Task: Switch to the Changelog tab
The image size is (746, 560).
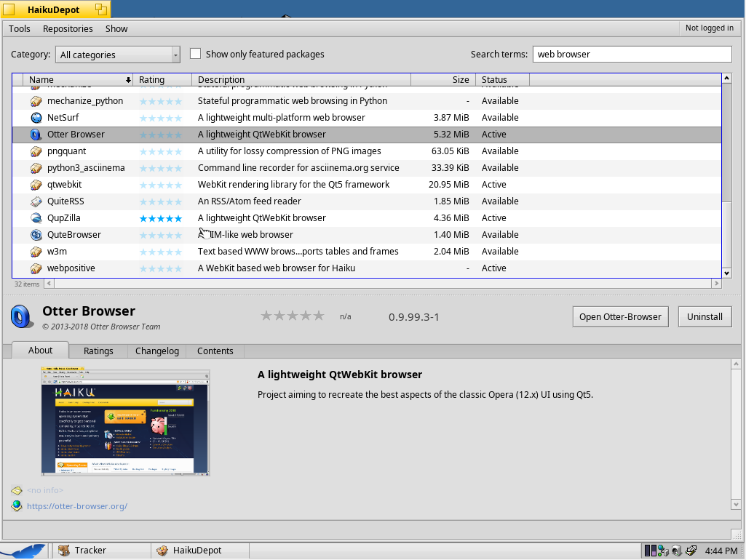Action: [157, 351]
